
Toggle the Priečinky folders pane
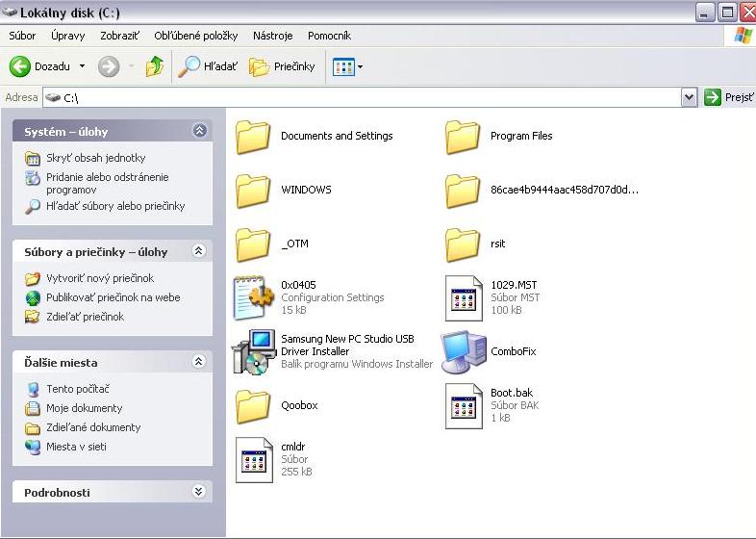(x=282, y=66)
